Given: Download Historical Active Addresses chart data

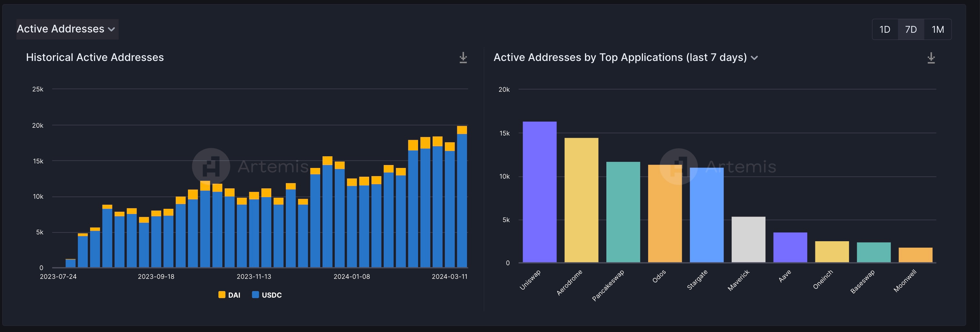Looking at the screenshot, I should [x=463, y=57].
